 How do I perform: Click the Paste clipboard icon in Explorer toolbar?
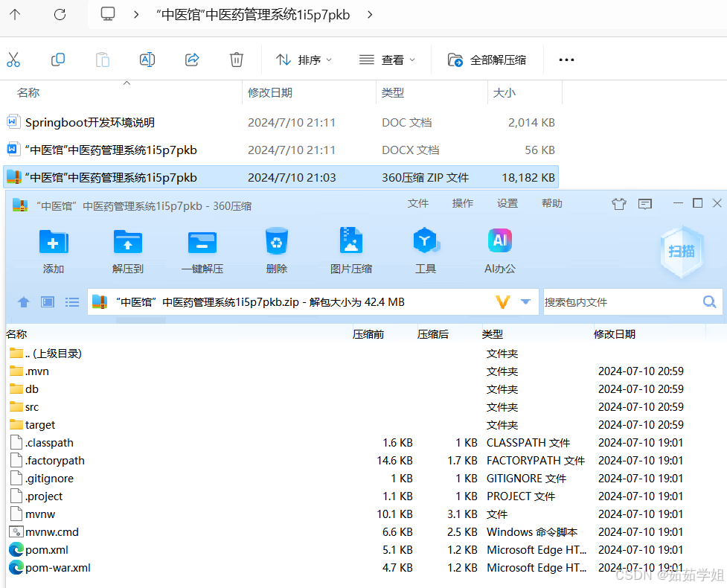click(103, 60)
